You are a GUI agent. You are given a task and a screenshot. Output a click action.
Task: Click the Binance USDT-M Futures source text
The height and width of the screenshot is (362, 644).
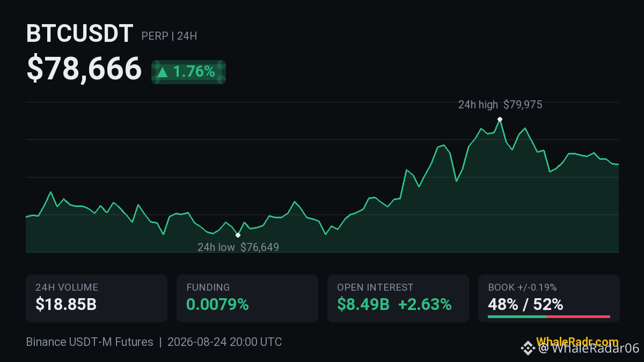click(x=90, y=342)
